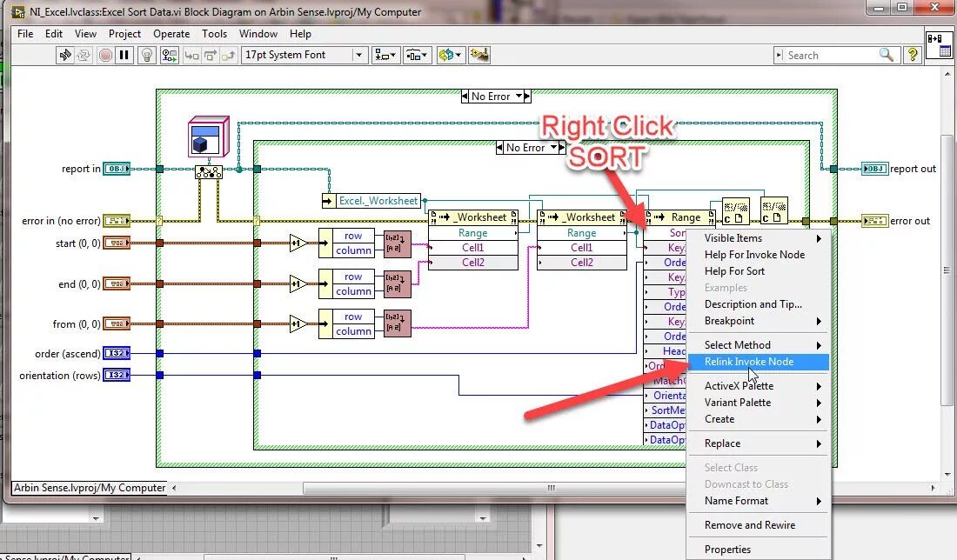Screen dimensions: 957x560
Task: Open the Project menu
Action: click(x=124, y=34)
